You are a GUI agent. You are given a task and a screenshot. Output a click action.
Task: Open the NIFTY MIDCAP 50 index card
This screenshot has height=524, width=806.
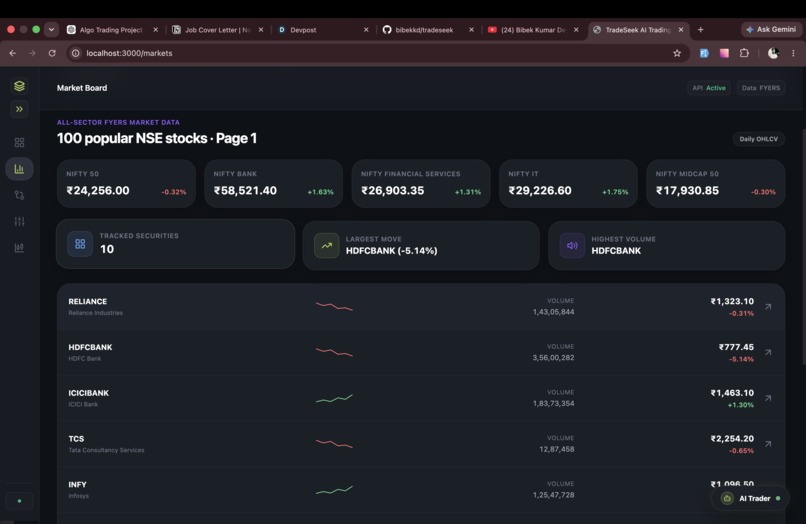point(716,184)
